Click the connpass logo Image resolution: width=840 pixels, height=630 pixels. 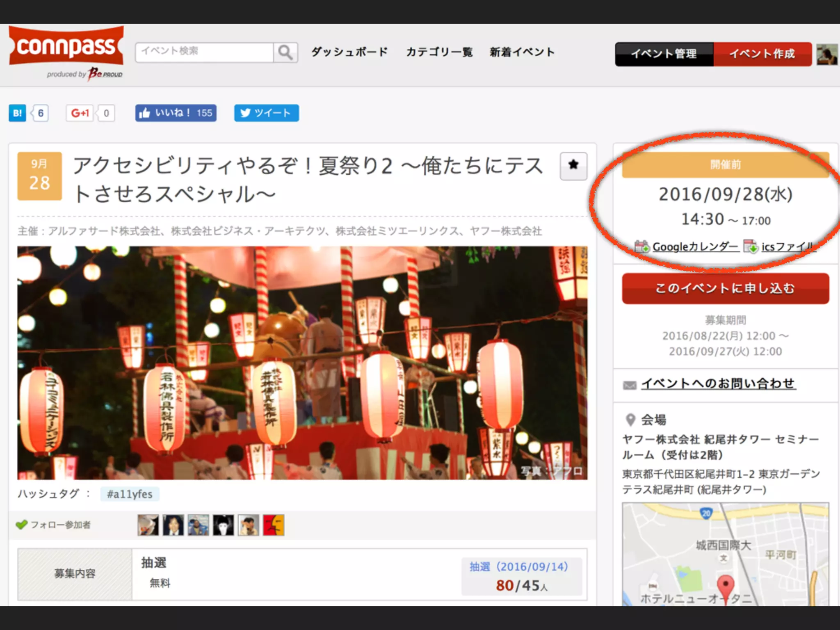click(66, 46)
